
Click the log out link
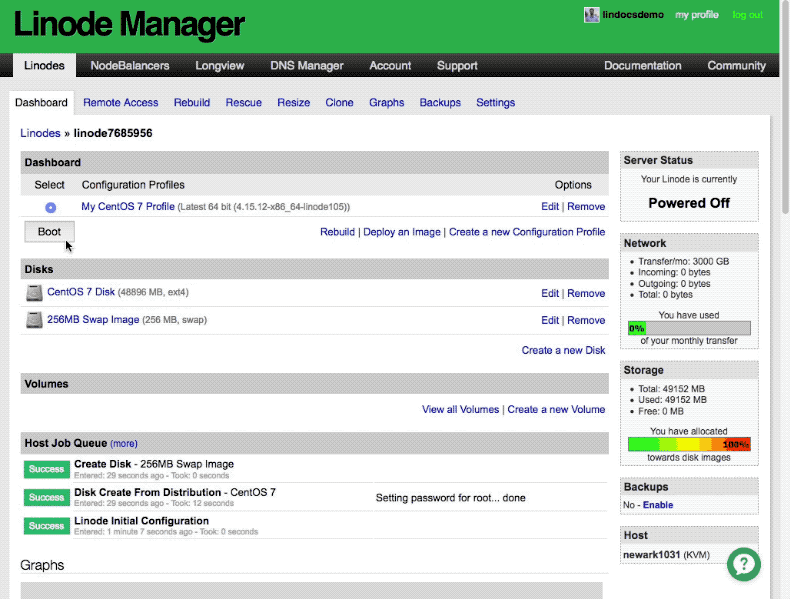(747, 15)
